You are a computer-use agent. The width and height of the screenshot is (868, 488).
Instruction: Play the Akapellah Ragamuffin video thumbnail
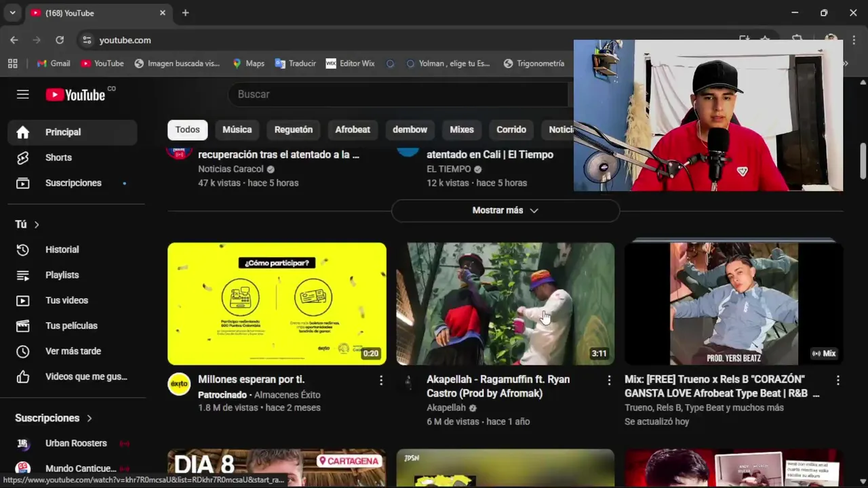click(505, 304)
